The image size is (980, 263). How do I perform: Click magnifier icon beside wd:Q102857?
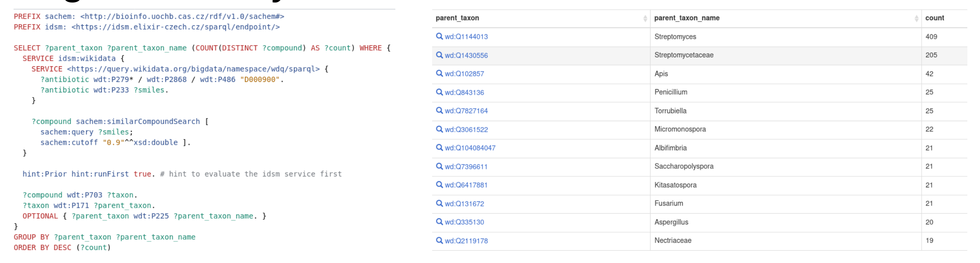(439, 73)
